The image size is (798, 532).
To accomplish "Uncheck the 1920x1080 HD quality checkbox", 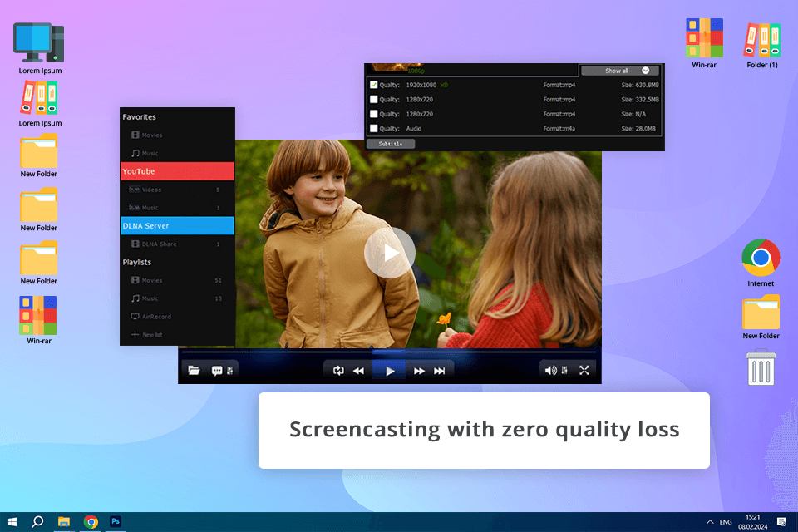I will (x=373, y=85).
